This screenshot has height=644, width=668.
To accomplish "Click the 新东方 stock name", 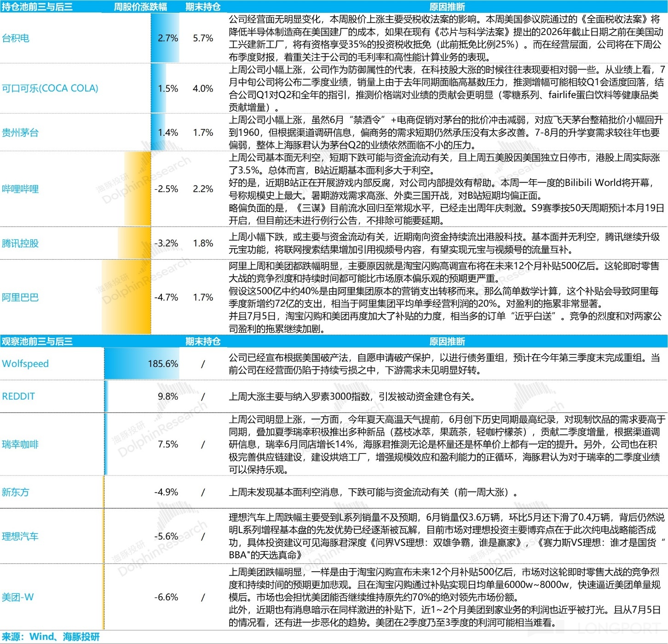I will tap(16, 492).
